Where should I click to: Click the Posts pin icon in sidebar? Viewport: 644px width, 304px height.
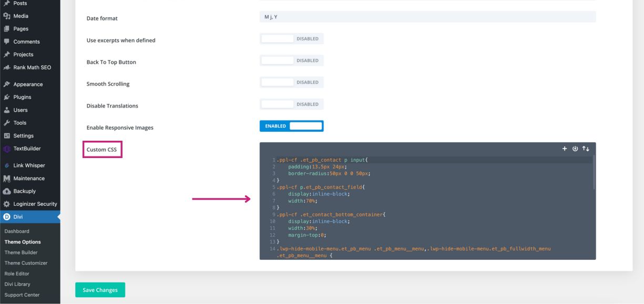(x=6, y=3)
